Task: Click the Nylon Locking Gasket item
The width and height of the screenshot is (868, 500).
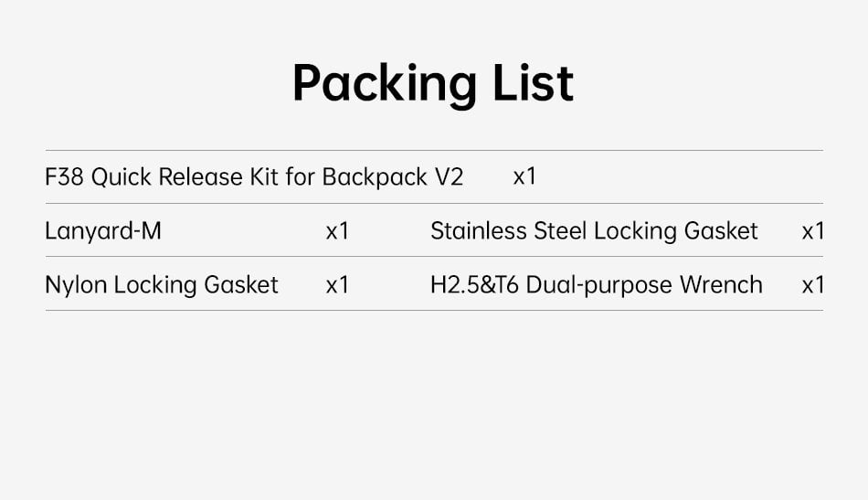Action: coord(161,284)
